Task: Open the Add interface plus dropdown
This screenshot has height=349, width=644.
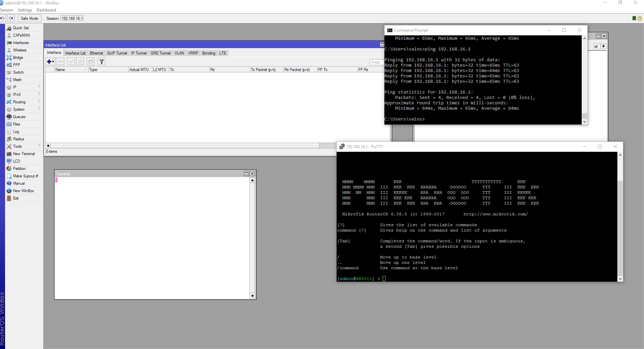Action: [50, 62]
